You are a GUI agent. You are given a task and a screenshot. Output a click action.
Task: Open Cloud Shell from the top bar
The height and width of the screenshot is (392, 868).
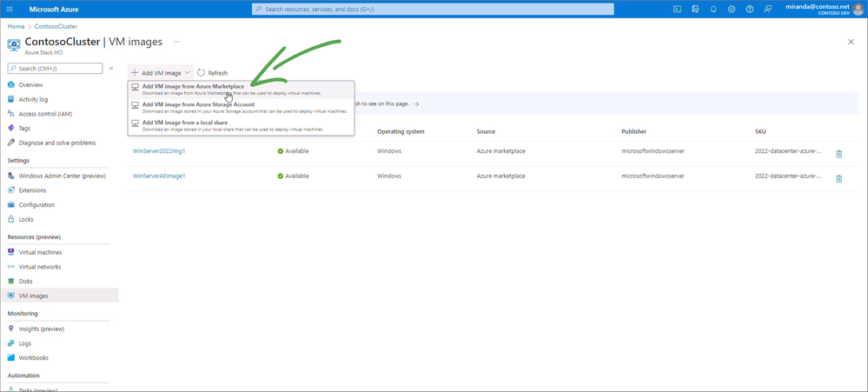tap(677, 9)
